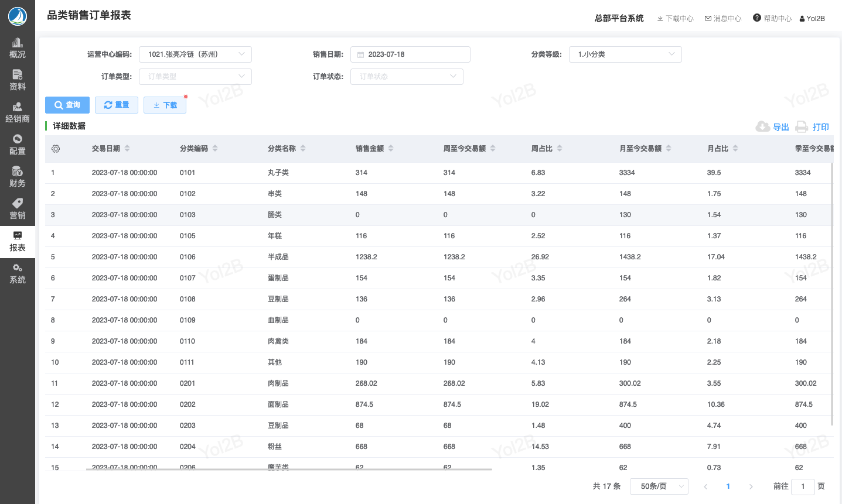Expand the 运营中心编码 dropdown
The image size is (842, 504).
[195, 54]
